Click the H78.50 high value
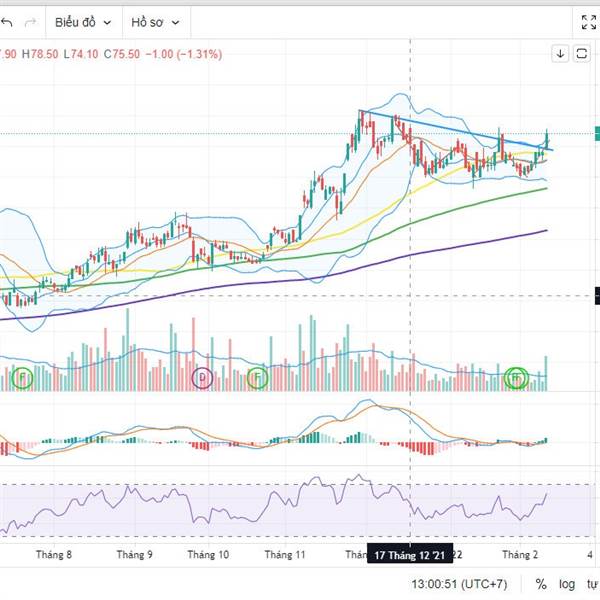 [x=40, y=54]
